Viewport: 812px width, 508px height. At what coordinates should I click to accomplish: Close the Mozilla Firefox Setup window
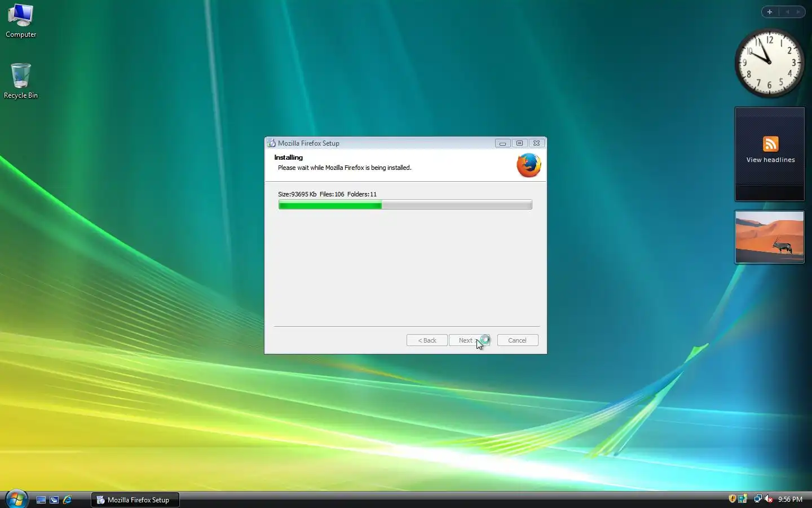[x=536, y=143]
